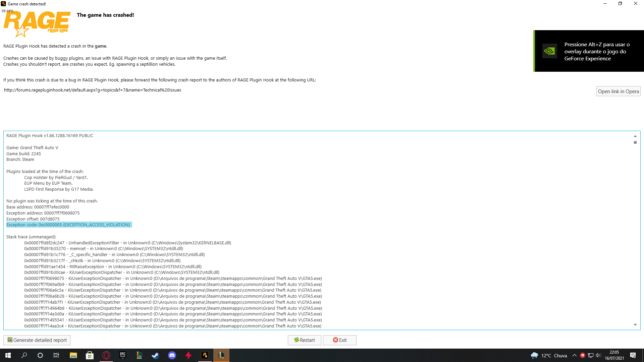Image resolution: width=644 pixels, height=362 pixels.
Task: Open Discord from the taskbar
Action: click(172, 355)
